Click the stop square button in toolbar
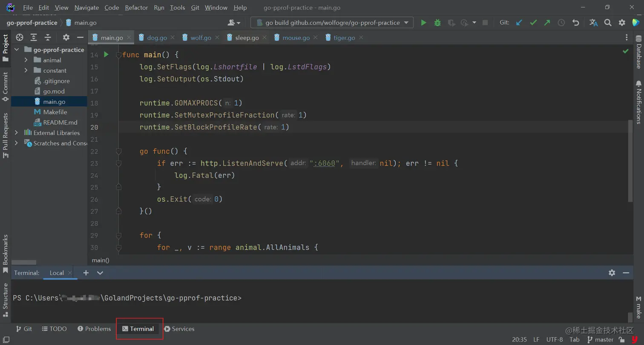 pos(485,23)
